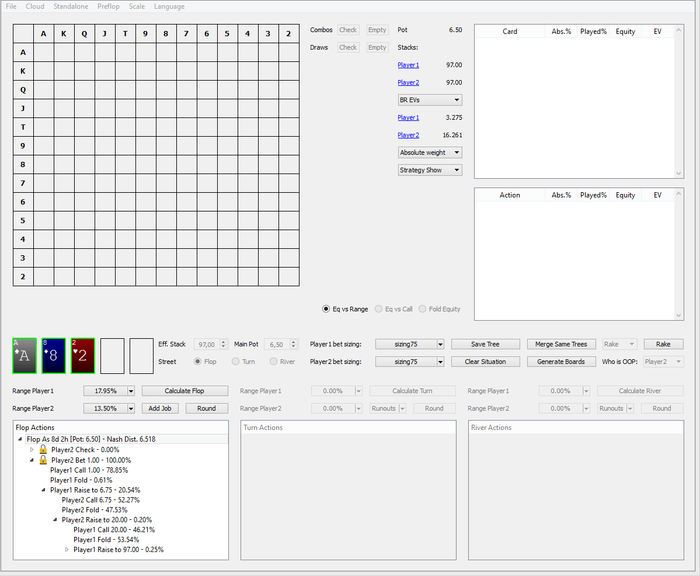The image size is (700, 576).
Task: Open the Who is OOP dropdown
Action: [663, 362]
